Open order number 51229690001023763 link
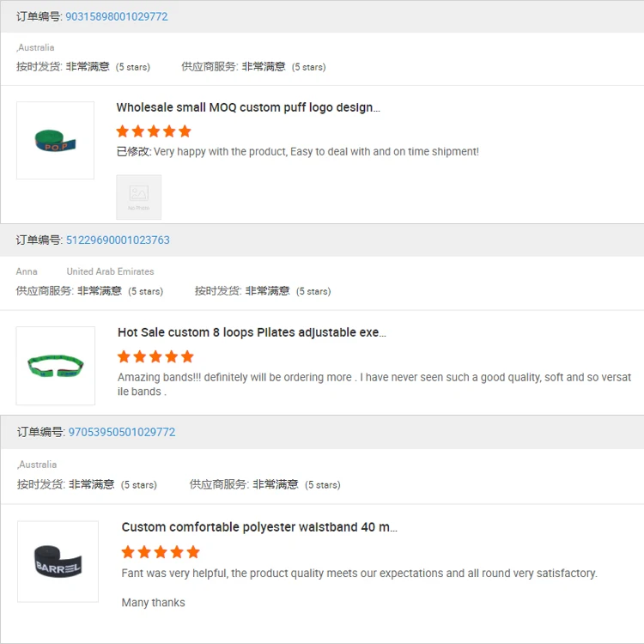This screenshot has width=644, height=644. (x=118, y=240)
